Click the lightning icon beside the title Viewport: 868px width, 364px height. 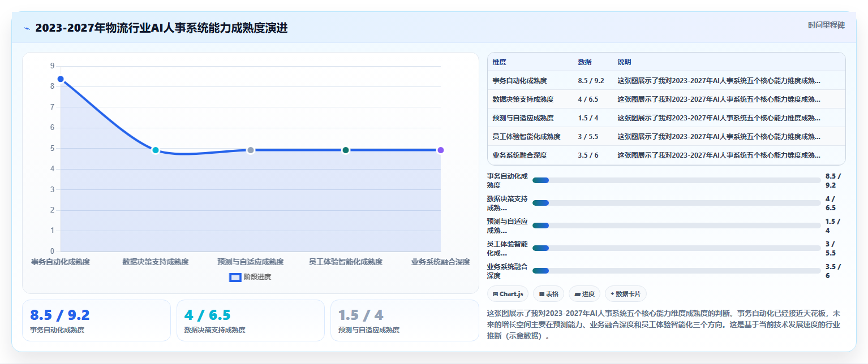pyautogui.click(x=27, y=28)
